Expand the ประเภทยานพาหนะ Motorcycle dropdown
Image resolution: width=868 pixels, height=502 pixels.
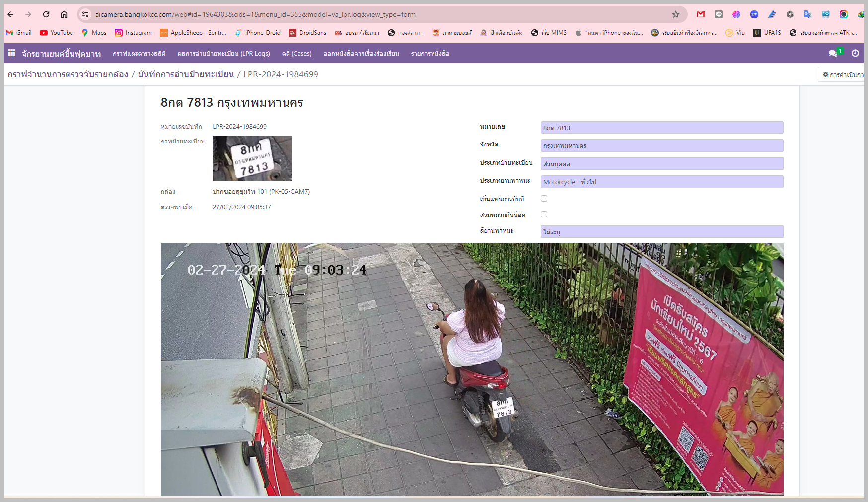661,182
